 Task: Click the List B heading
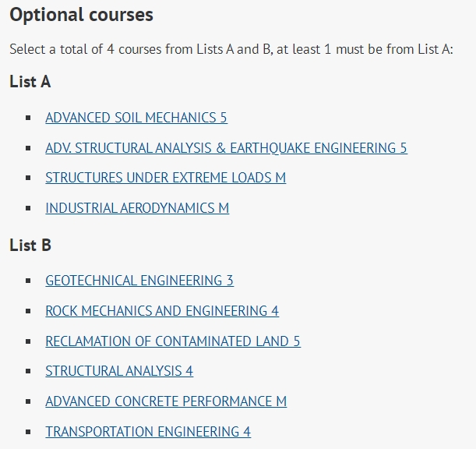(x=30, y=246)
